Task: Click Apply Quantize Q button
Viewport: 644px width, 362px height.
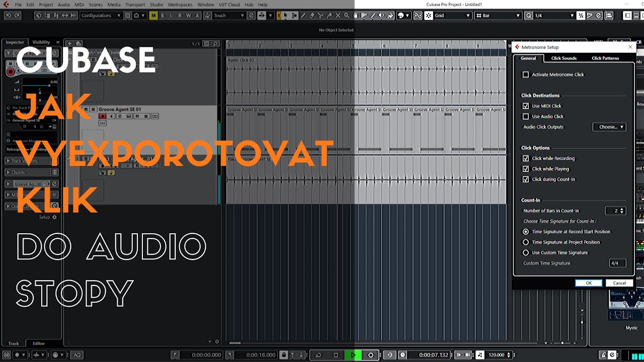Action: 529,16
